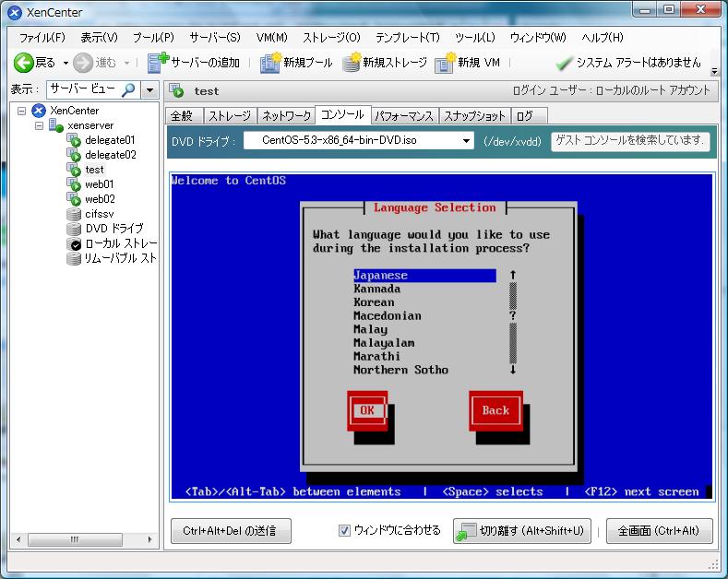Screen dimensions: 728x579
Task: Click the web02 VM icon
Action: click(x=74, y=199)
